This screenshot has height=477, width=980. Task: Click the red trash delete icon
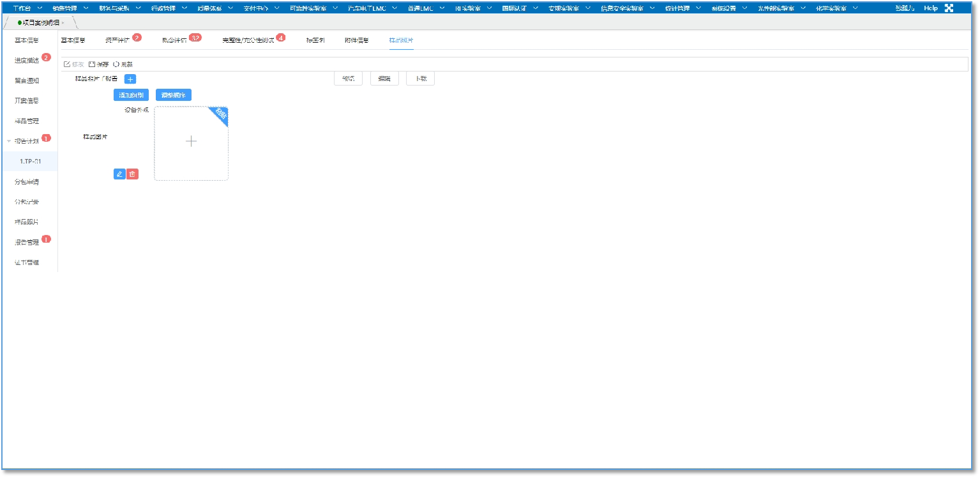tap(132, 174)
